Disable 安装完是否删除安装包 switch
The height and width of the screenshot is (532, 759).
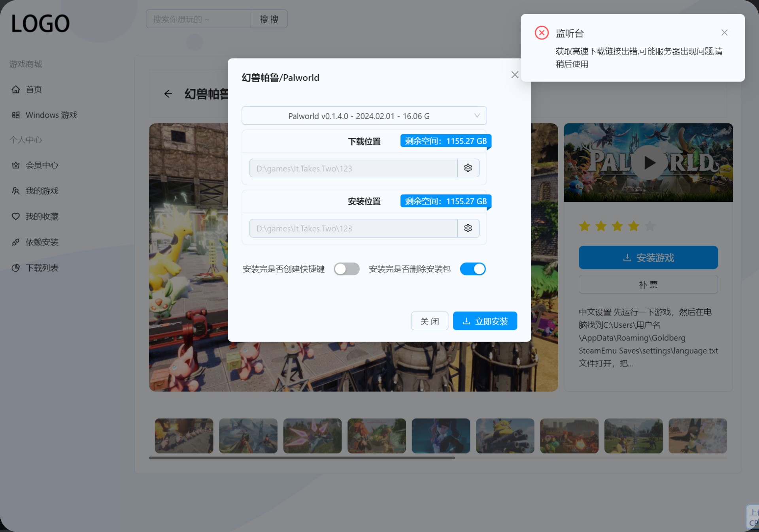pyautogui.click(x=473, y=269)
